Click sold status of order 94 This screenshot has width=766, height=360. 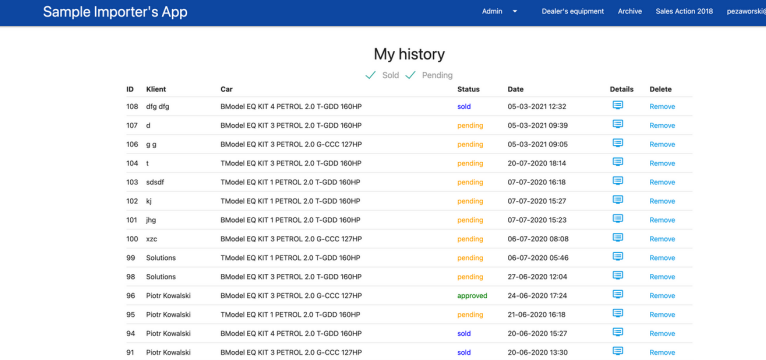pos(464,334)
